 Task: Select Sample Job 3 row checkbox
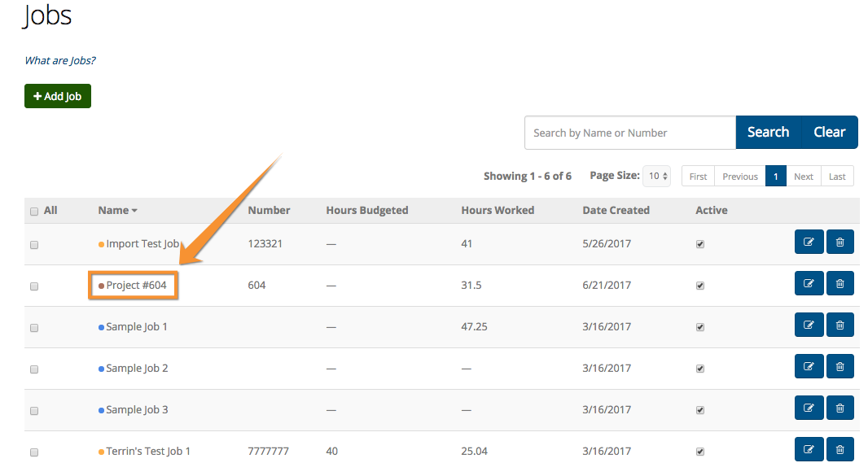[34, 411]
